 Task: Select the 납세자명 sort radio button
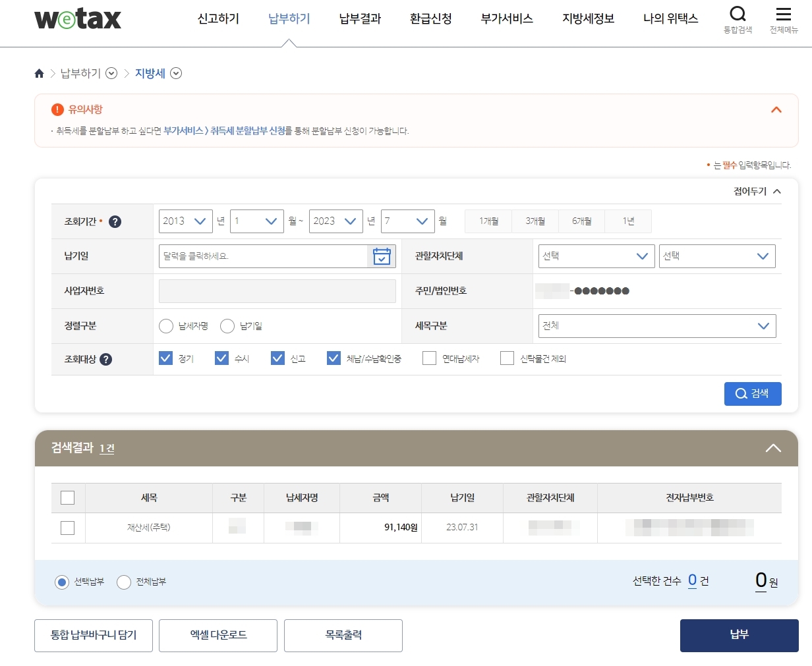coord(166,326)
